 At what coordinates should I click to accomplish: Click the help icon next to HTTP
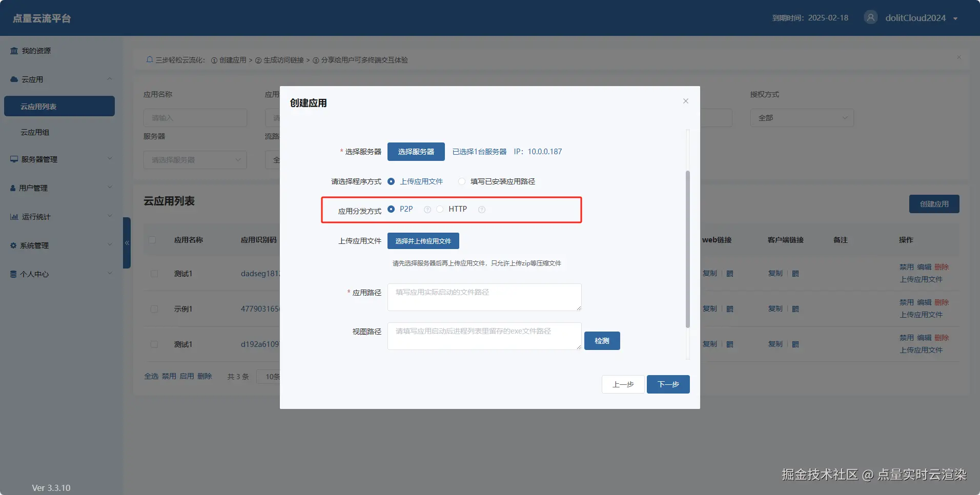point(482,210)
